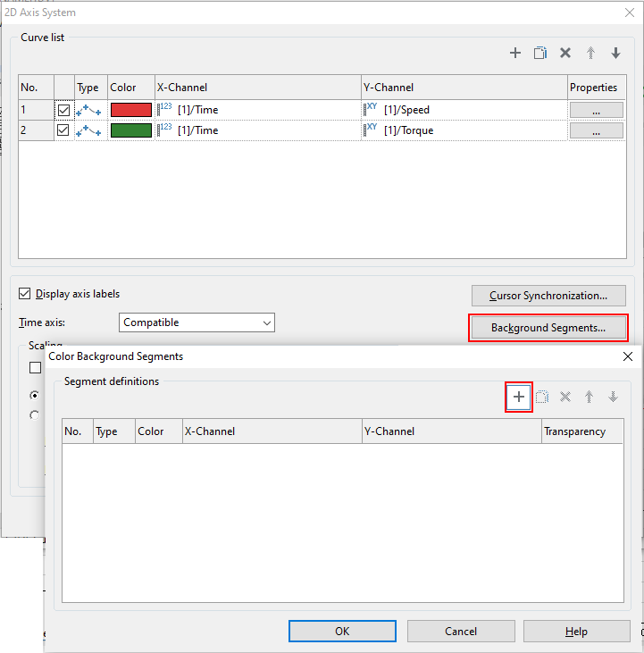
Task: Click the curve type icon for curve 2
Action: coord(88,130)
